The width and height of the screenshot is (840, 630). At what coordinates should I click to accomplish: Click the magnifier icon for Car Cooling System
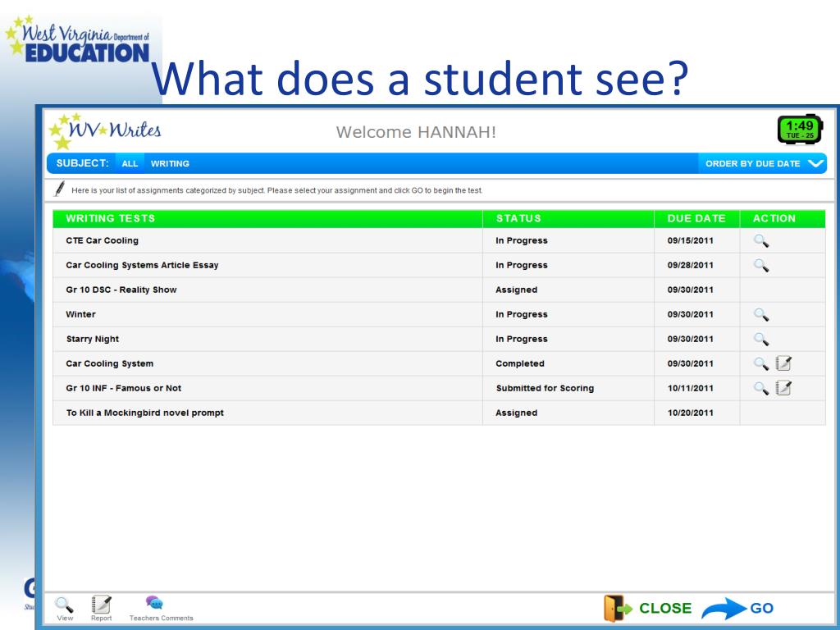pos(761,364)
